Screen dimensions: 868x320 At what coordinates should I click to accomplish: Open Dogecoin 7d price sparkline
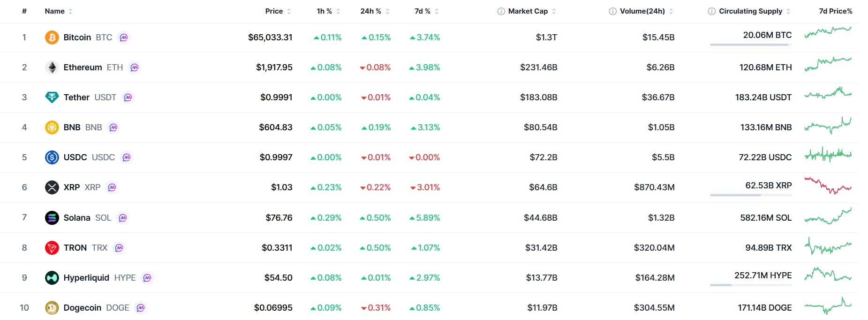pos(828,305)
